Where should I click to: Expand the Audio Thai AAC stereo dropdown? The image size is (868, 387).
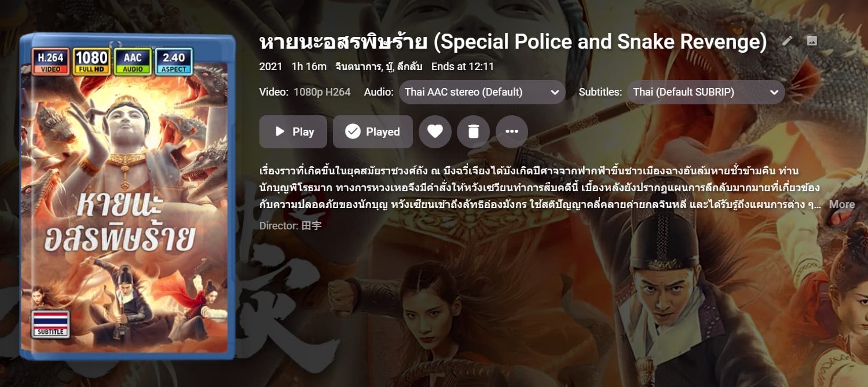tap(482, 92)
